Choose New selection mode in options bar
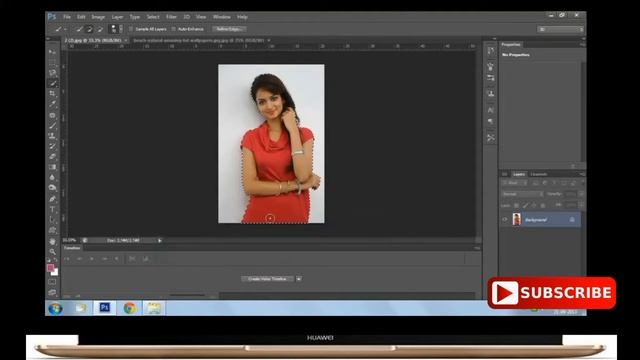This screenshot has height=360, width=640. (80, 29)
